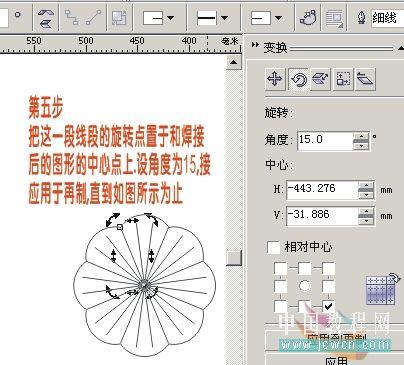The height and width of the screenshot is (365, 404).
Task: Open the Scale and Mirror tab
Action: point(320,79)
